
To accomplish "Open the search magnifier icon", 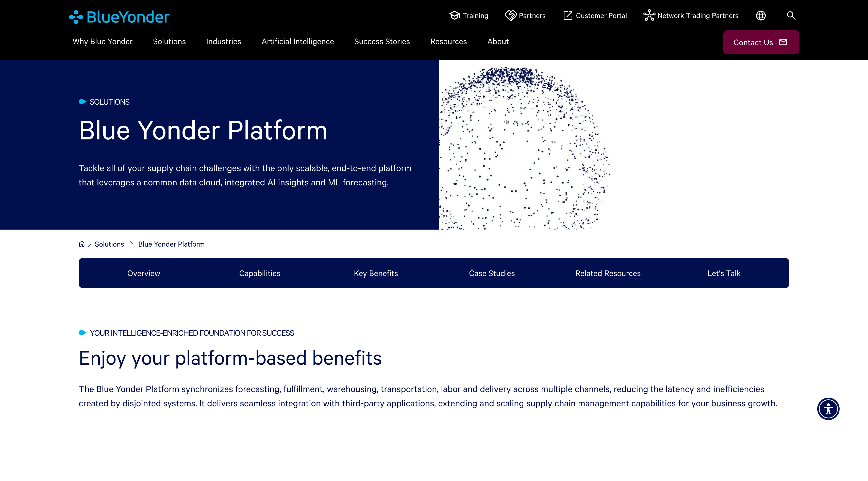I will 791,15.
